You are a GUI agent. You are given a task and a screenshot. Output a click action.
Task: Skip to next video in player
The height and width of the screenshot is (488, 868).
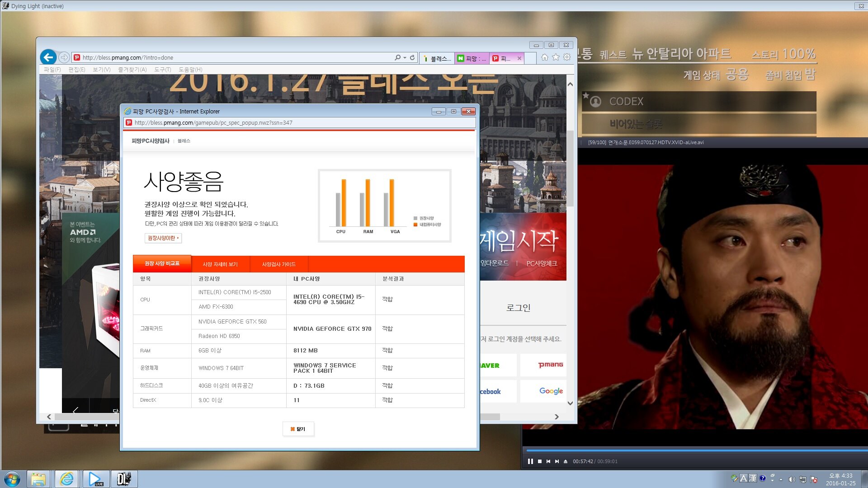coord(557,461)
